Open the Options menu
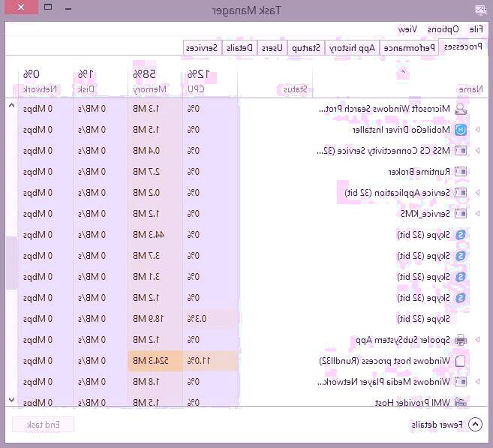Screen dimensions: 493x448 tap(443, 29)
